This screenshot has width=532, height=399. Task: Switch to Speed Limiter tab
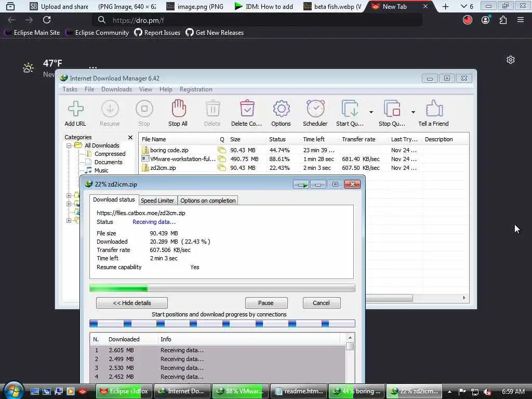coord(157,201)
